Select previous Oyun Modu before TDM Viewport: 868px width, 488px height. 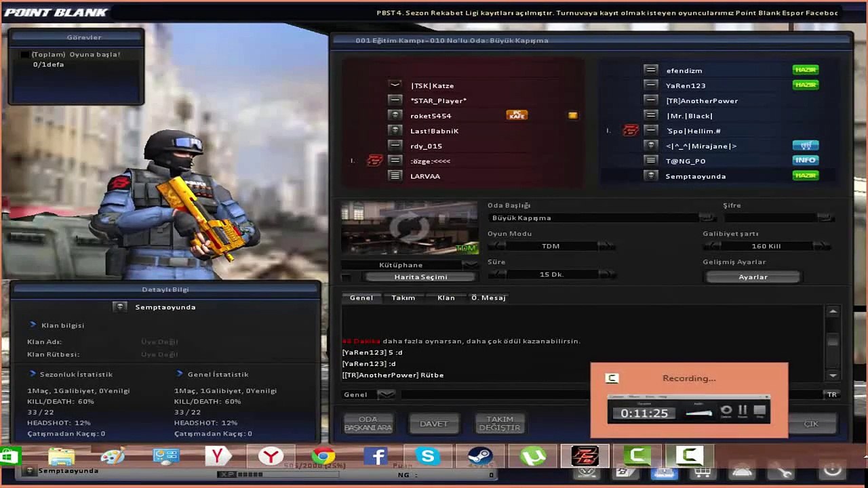pyautogui.click(x=496, y=246)
